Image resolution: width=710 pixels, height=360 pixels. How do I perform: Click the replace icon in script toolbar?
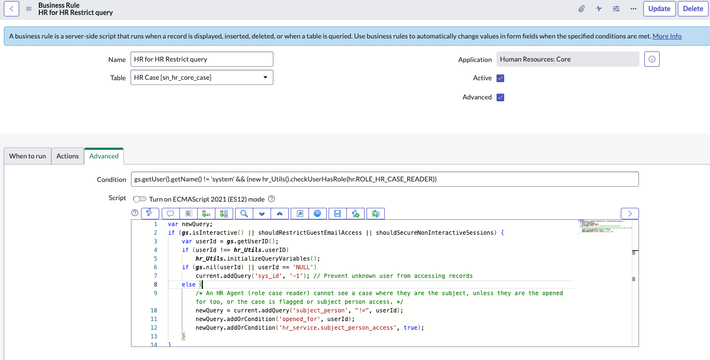pos(206,213)
